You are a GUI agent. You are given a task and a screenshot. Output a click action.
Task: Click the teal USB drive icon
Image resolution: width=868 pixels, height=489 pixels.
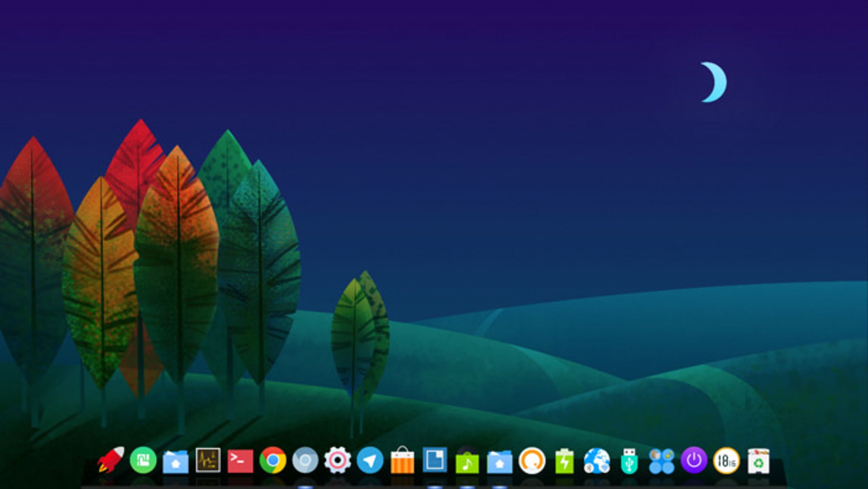coord(629,461)
